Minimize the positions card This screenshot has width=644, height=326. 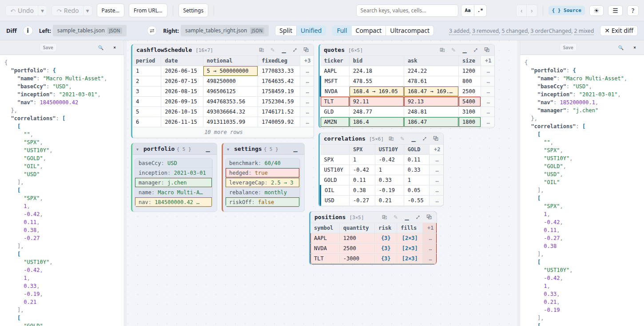407,217
